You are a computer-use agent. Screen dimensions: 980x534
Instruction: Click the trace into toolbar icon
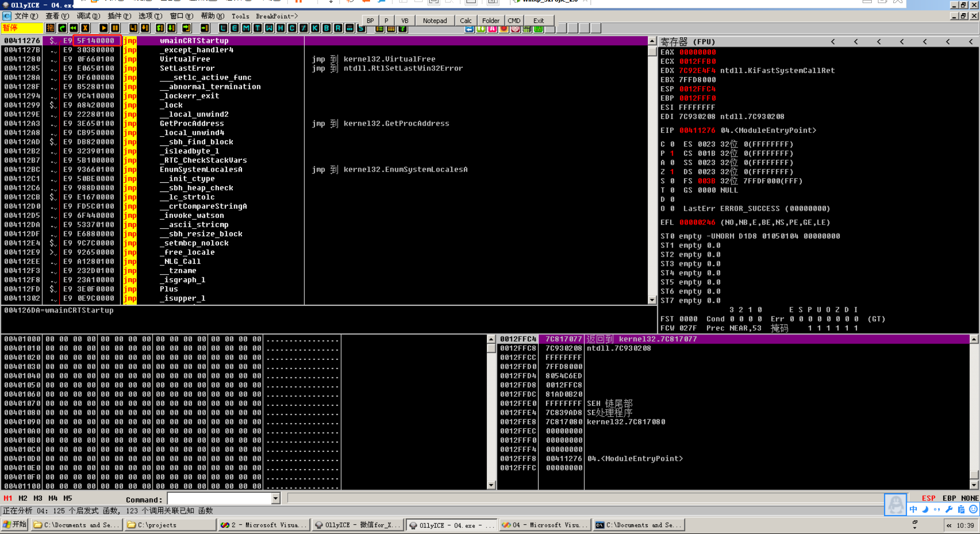(160, 28)
